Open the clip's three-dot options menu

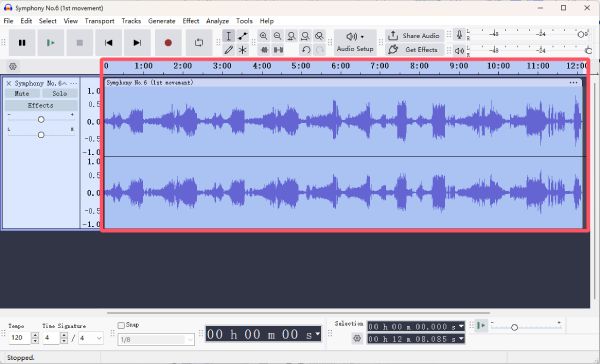[x=573, y=83]
